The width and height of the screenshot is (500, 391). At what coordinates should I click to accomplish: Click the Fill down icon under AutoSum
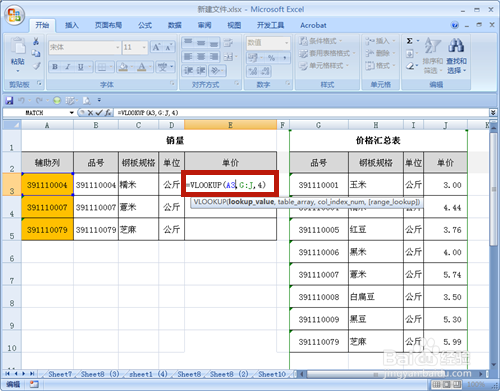click(410, 53)
